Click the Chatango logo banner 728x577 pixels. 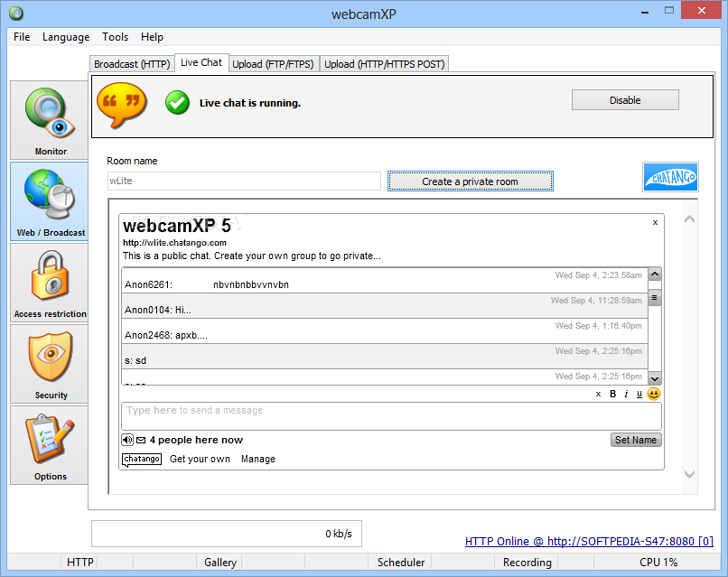[670, 177]
